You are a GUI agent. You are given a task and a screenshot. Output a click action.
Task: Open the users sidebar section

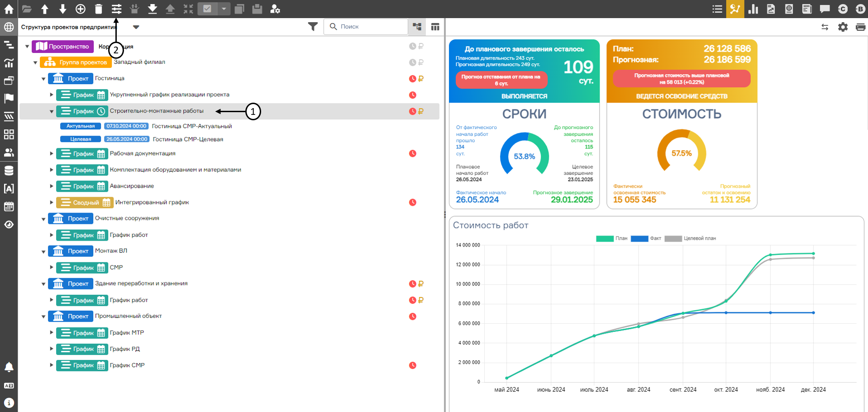click(x=9, y=152)
